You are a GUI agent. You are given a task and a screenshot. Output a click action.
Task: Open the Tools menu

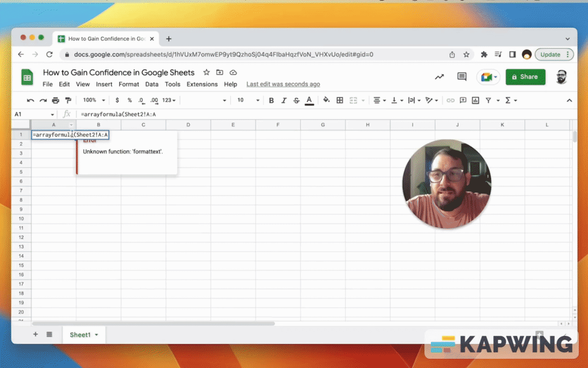(172, 84)
